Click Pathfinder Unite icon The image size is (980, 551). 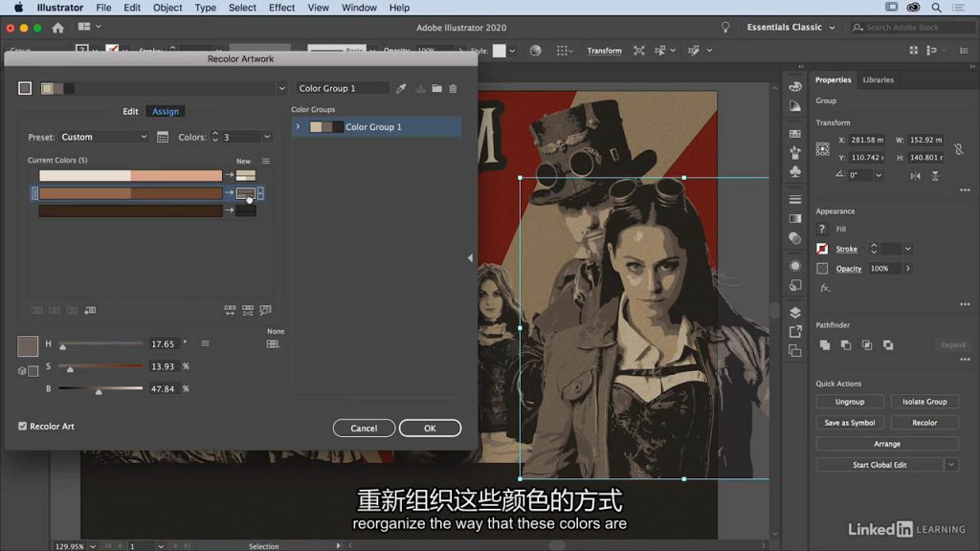pos(825,344)
